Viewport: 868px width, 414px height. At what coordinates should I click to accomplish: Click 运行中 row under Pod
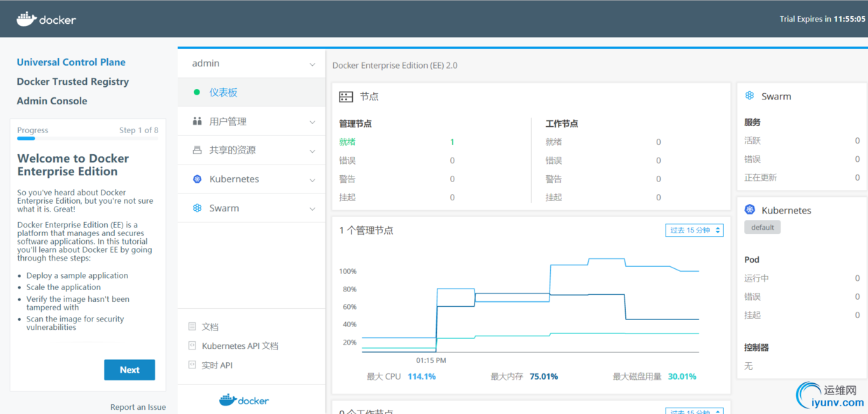(x=802, y=278)
